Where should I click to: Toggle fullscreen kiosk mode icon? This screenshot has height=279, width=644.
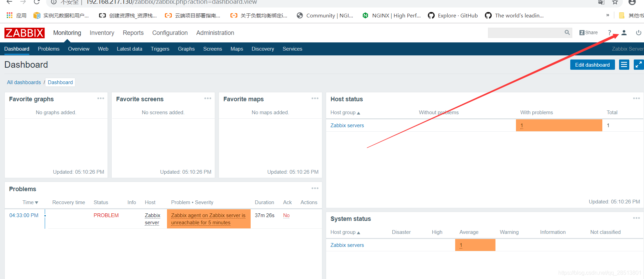click(x=639, y=65)
